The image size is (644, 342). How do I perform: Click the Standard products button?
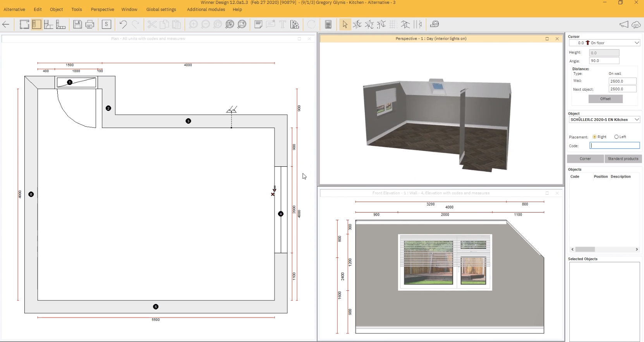(623, 159)
